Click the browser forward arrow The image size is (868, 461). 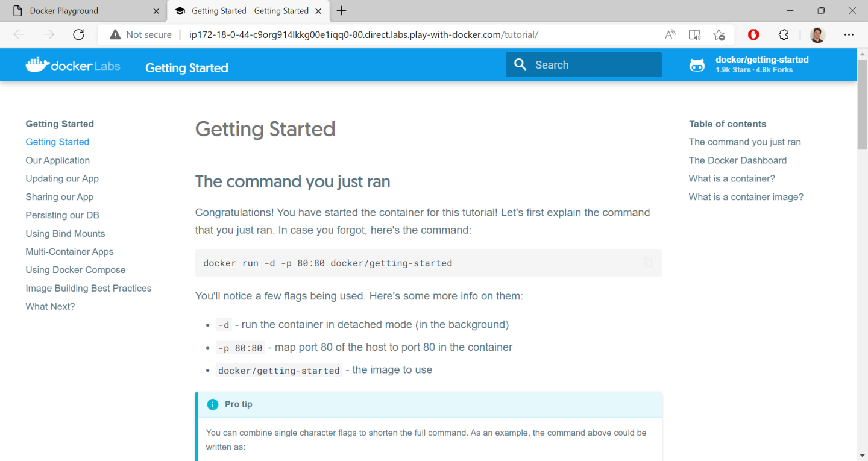point(49,34)
